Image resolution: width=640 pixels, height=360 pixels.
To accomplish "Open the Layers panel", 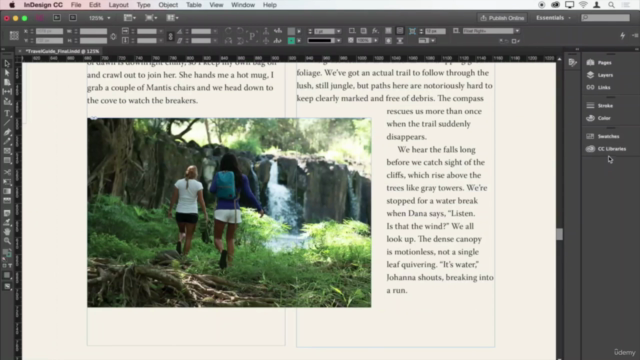I will (605, 75).
